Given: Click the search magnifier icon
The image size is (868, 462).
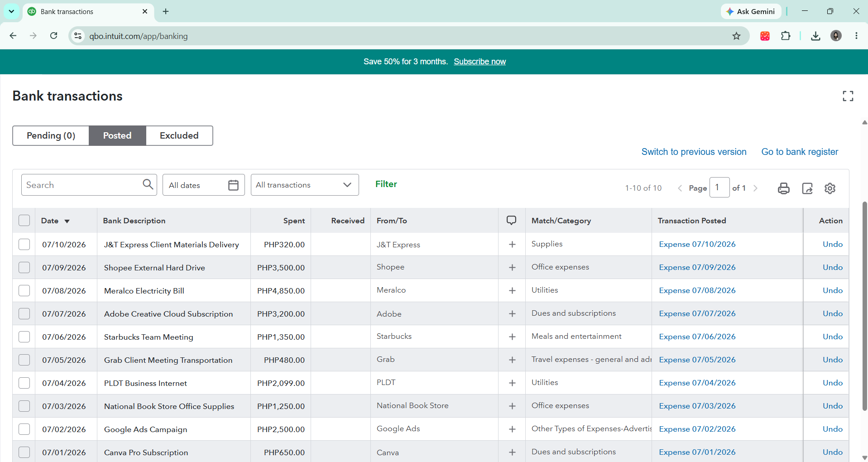Looking at the screenshot, I should pos(148,184).
